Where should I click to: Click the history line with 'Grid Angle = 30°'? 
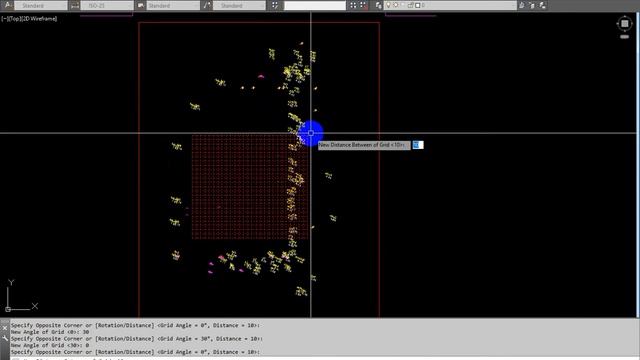coord(137,338)
